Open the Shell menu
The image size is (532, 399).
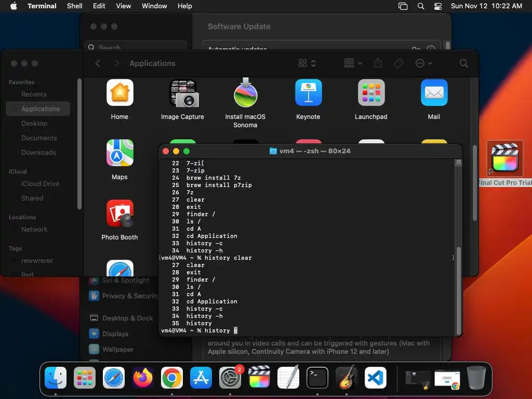click(x=75, y=6)
